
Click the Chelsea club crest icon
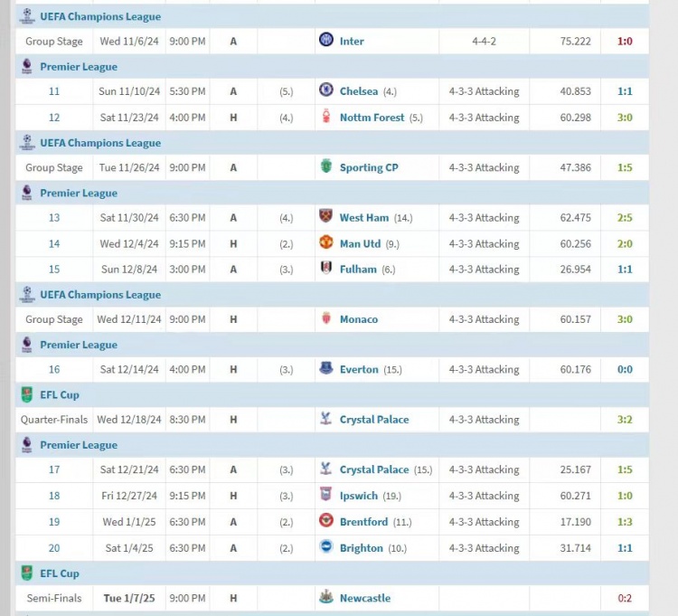[326, 90]
